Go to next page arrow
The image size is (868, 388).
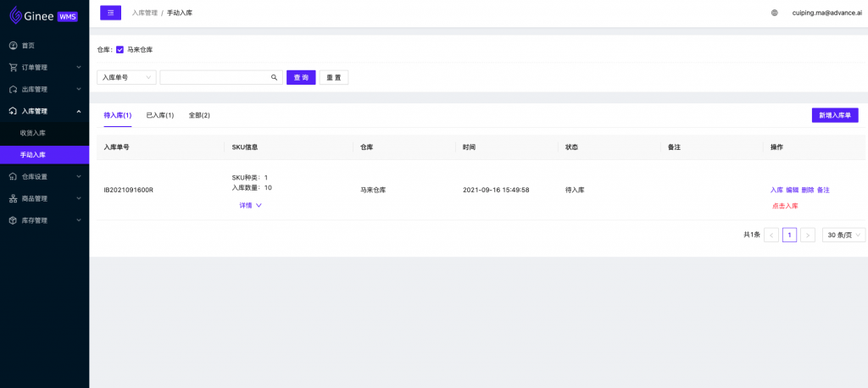(808, 236)
